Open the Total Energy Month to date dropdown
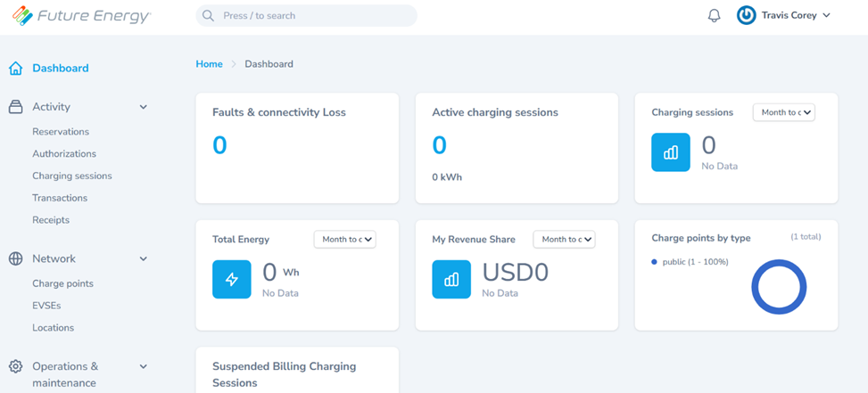The image size is (868, 393). click(x=345, y=240)
